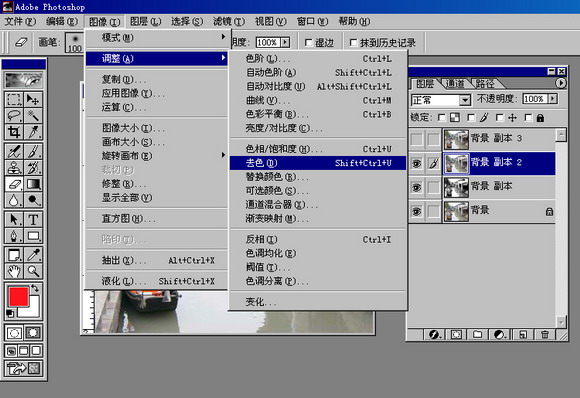The height and width of the screenshot is (398, 580).
Task: Open the 滤镜 menu
Action: (229, 22)
